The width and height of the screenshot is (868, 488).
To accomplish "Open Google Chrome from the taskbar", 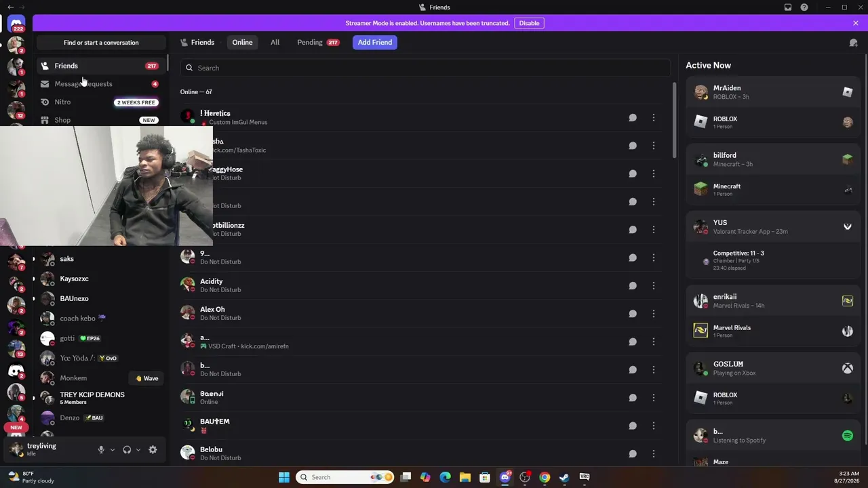I will coord(545,477).
